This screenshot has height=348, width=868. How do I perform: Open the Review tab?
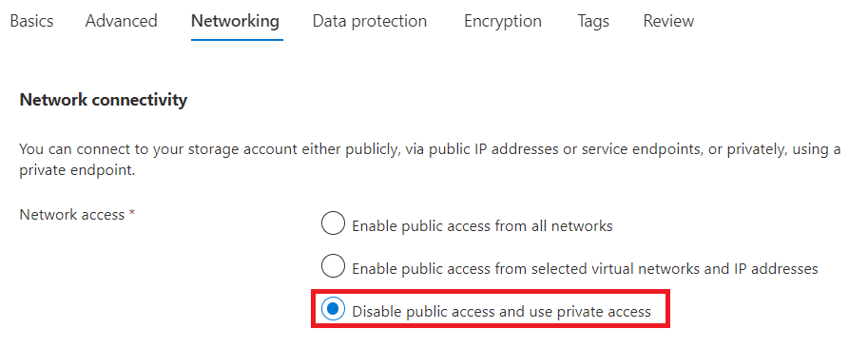click(x=668, y=21)
